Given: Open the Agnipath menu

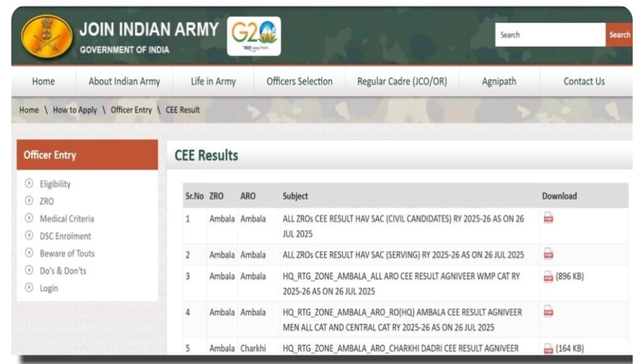Looking at the screenshot, I should click(499, 81).
